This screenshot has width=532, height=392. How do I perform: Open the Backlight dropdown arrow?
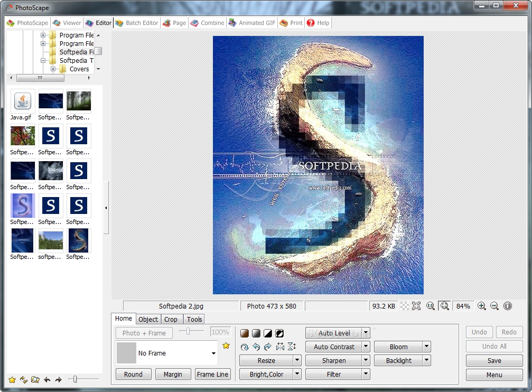click(x=427, y=360)
